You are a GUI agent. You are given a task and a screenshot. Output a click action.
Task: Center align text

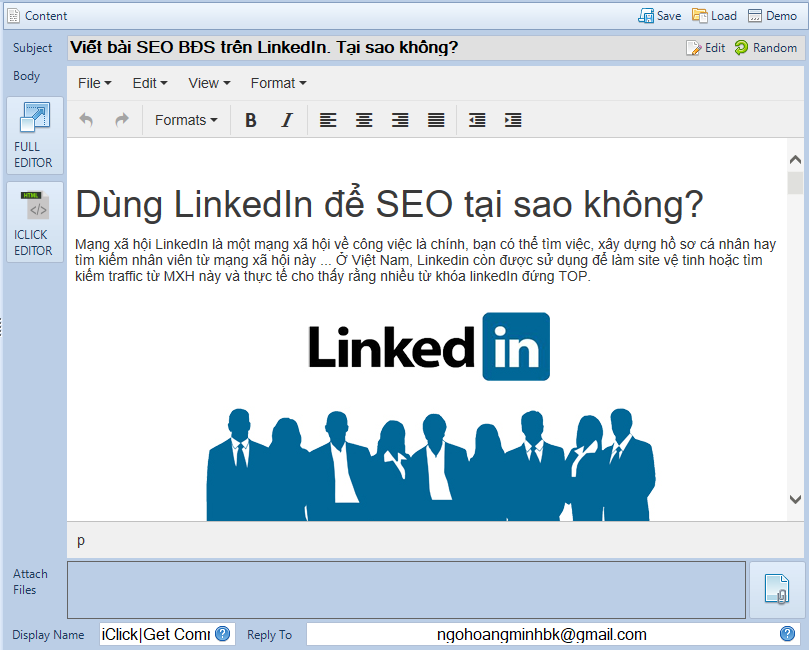[364, 120]
